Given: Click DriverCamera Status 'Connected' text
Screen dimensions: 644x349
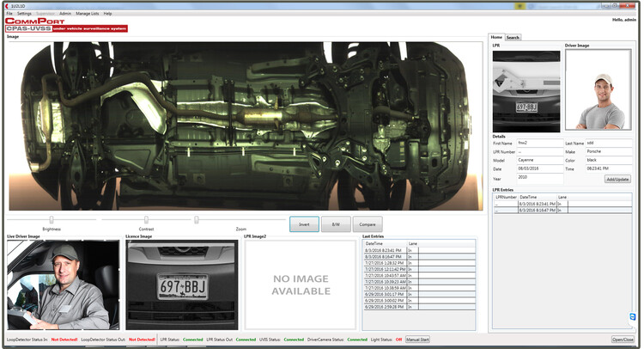Looking at the screenshot, I should [357, 340].
